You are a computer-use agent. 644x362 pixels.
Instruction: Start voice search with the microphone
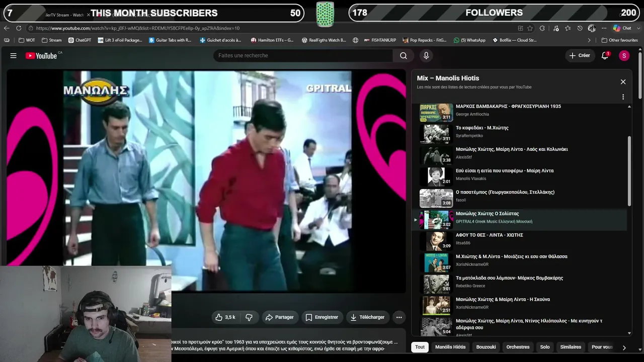[426, 56]
